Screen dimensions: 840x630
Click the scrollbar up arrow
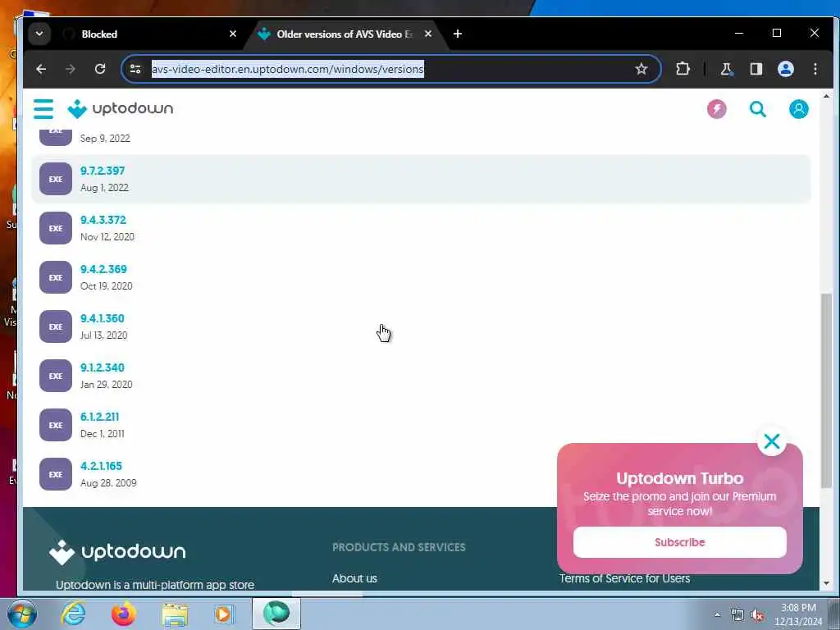827,96
